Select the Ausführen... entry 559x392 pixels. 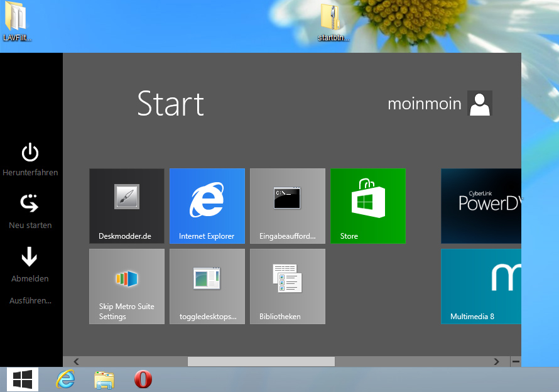(30, 301)
